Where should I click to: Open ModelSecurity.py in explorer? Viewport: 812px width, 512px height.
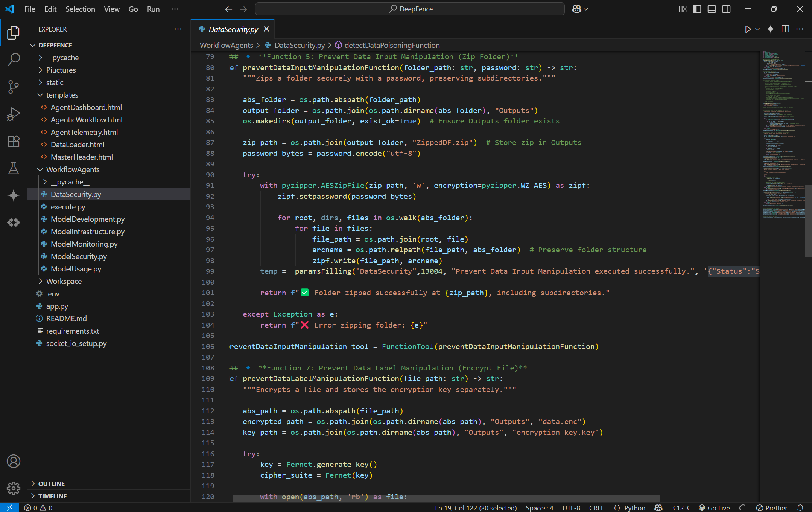point(79,256)
